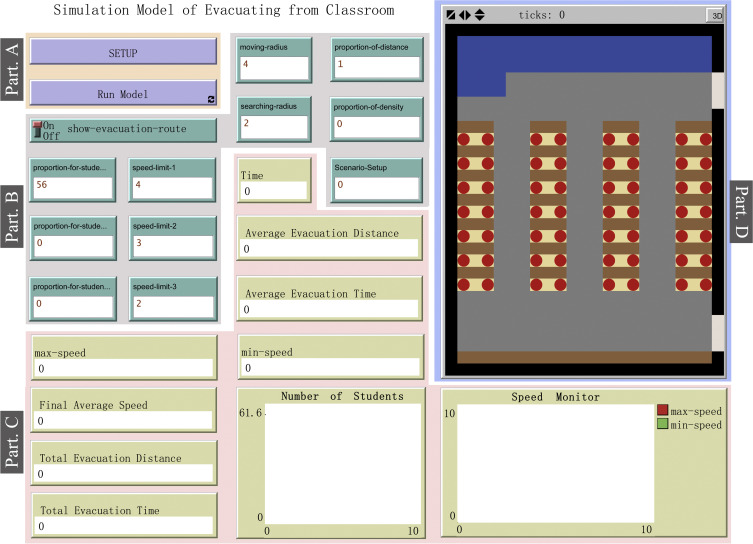The image size is (753, 544).
Task: Click the green min-speed legend swatch
Action: 663,425
